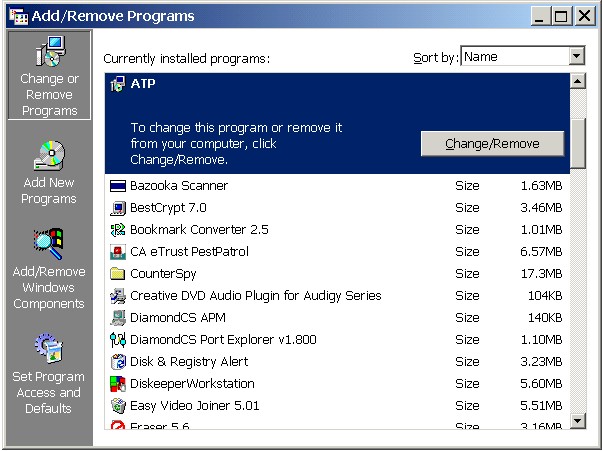Click the program list scrollbar thumb

(578, 143)
